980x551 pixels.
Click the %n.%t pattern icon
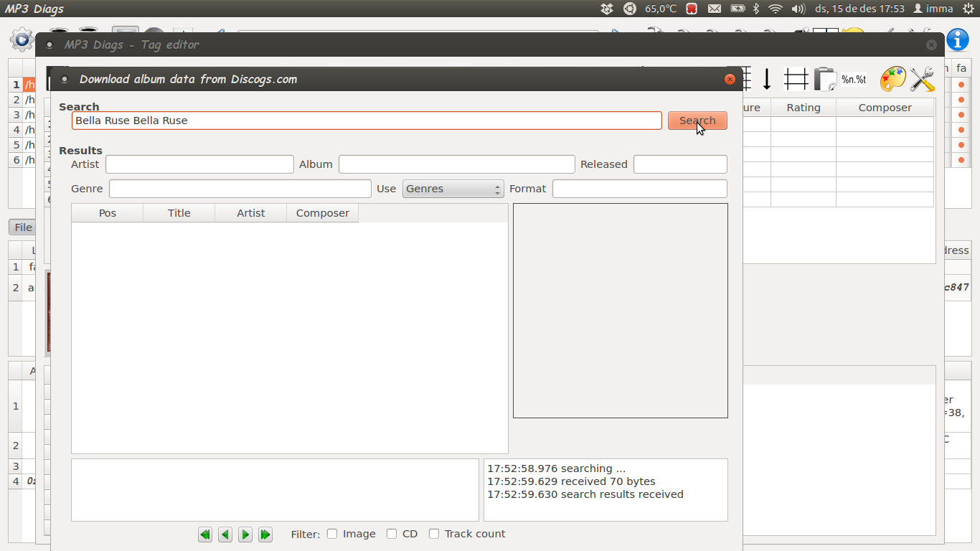854,79
